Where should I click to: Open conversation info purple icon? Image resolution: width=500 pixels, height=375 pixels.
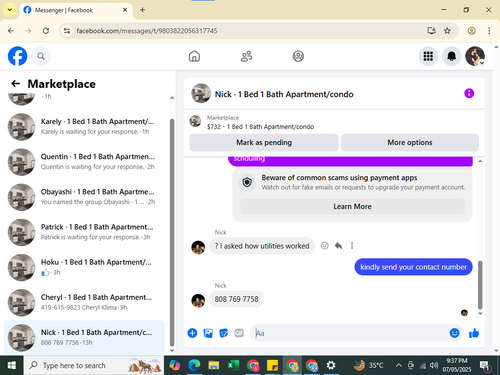[469, 93]
